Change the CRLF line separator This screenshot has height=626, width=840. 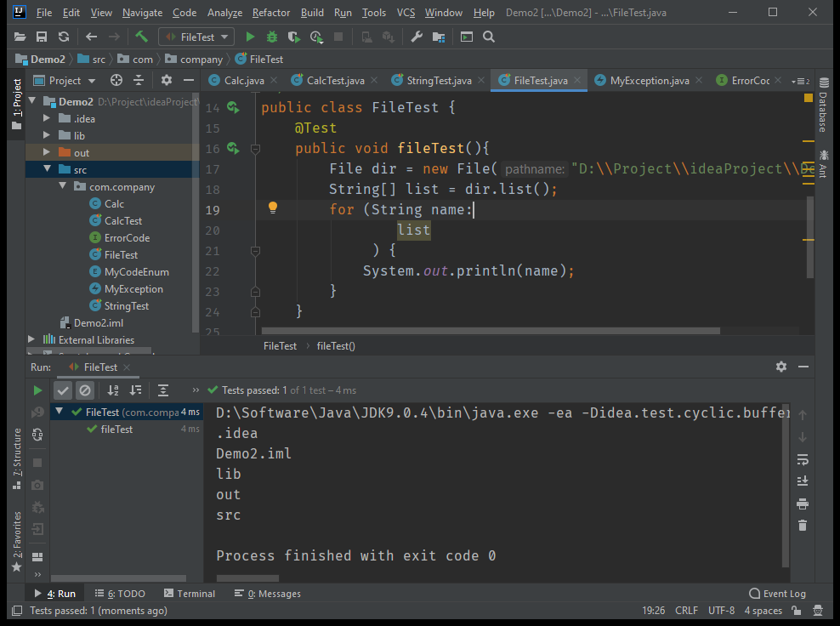[x=686, y=611]
